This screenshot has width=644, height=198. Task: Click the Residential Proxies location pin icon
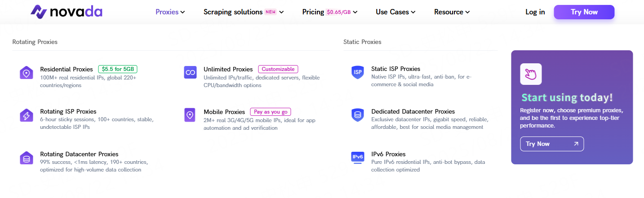27,73
